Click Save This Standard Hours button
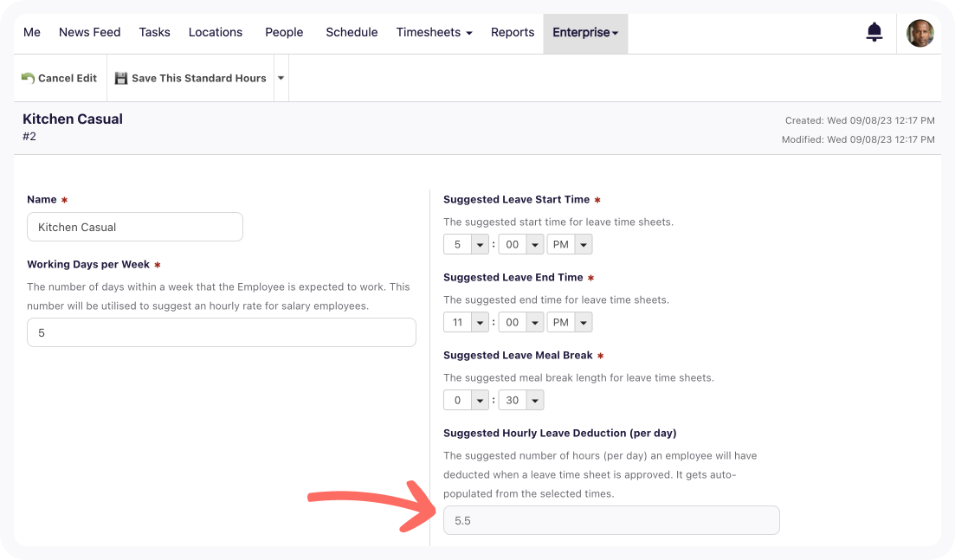Screen dimensions: 955x560 (x=198, y=78)
